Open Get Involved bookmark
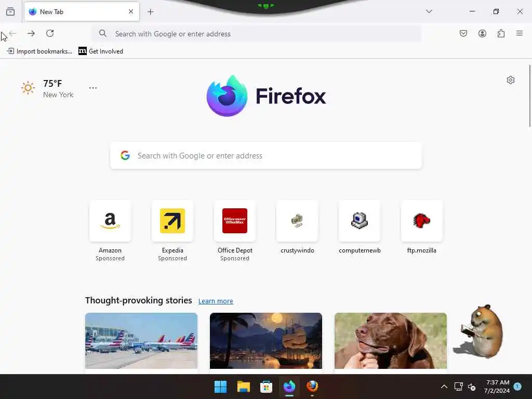This screenshot has height=399, width=532. pos(101,51)
